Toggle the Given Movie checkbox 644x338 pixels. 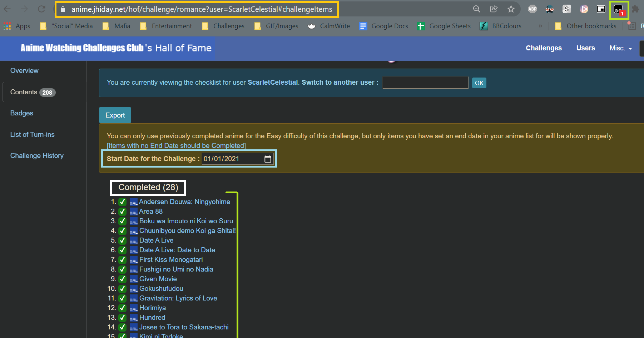(x=122, y=279)
